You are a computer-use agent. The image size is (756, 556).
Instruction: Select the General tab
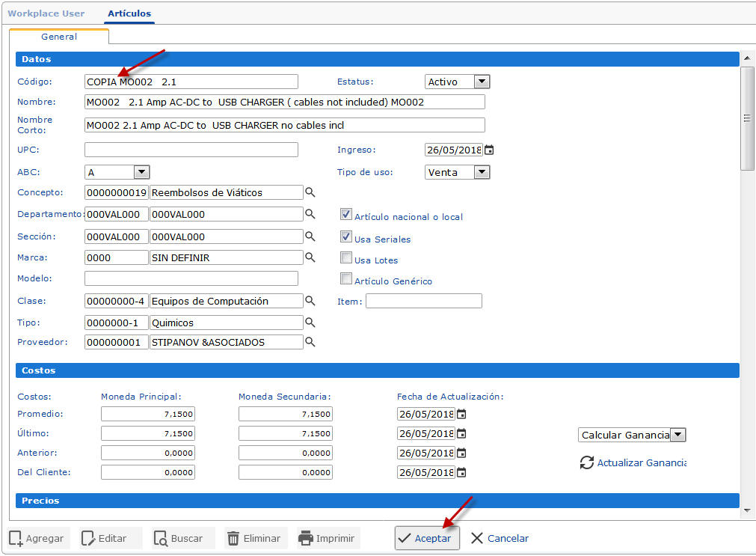(59, 36)
